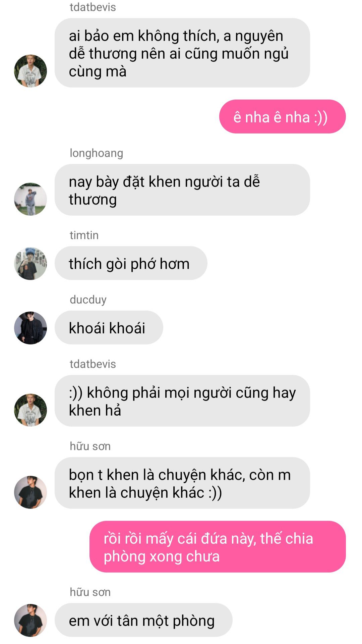Tap the top tdatbevis sender name
Image resolution: width=362 pixels, height=644 pixels.
[x=93, y=7]
